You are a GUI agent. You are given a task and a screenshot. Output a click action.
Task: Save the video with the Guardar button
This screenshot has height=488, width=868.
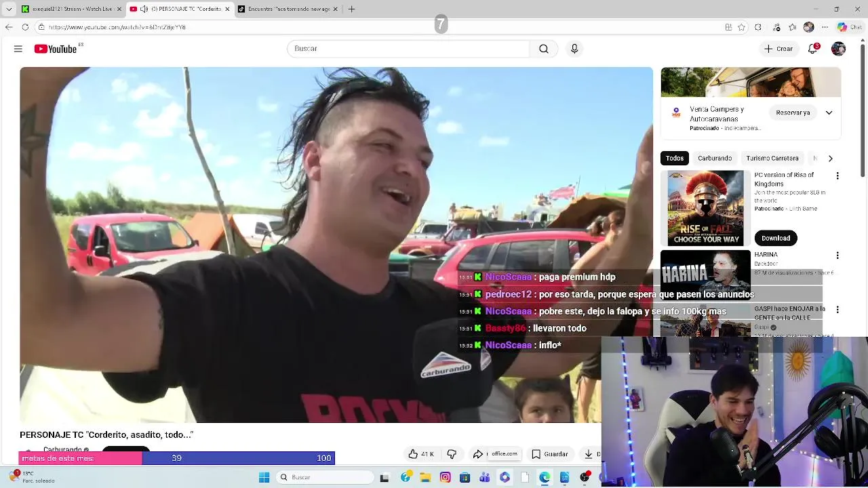coord(549,454)
